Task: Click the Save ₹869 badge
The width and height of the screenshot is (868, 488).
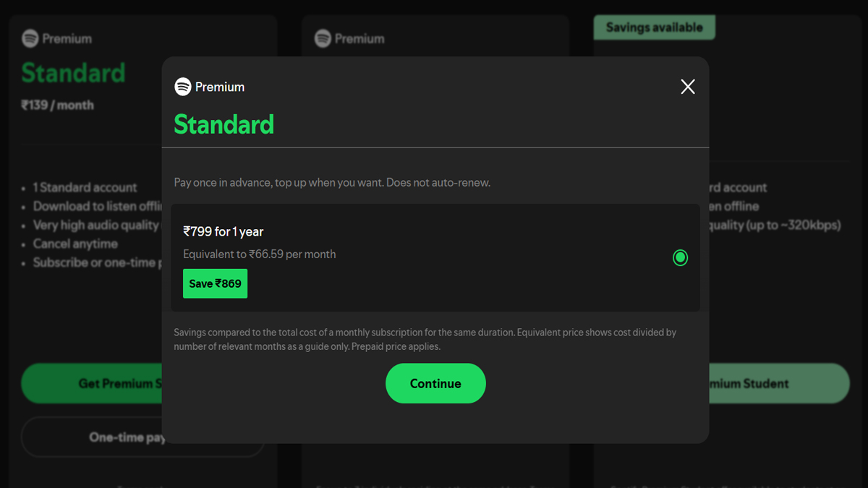Action: (215, 283)
